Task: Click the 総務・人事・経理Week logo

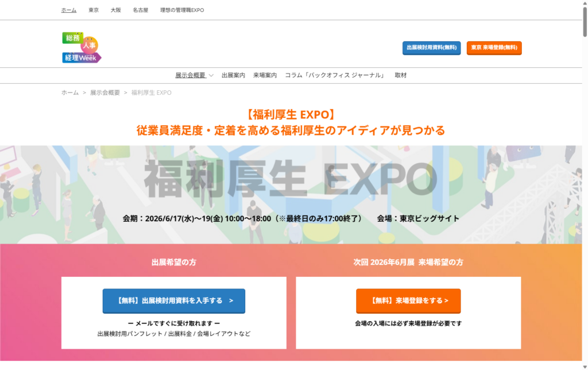Action: click(80, 48)
